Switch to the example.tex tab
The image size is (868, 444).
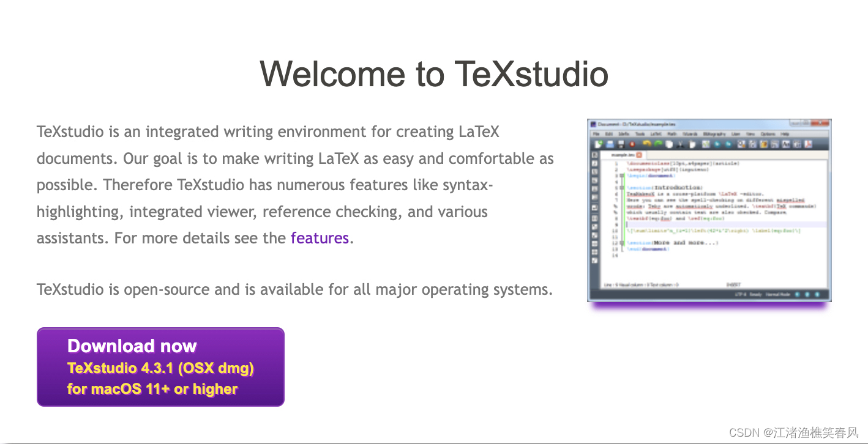[622, 155]
